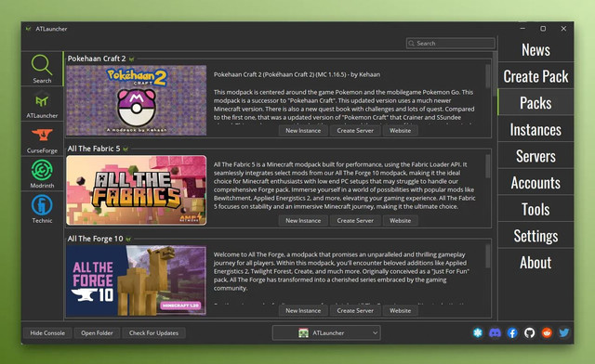Click the magnifier icon in search field

(x=411, y=44)
